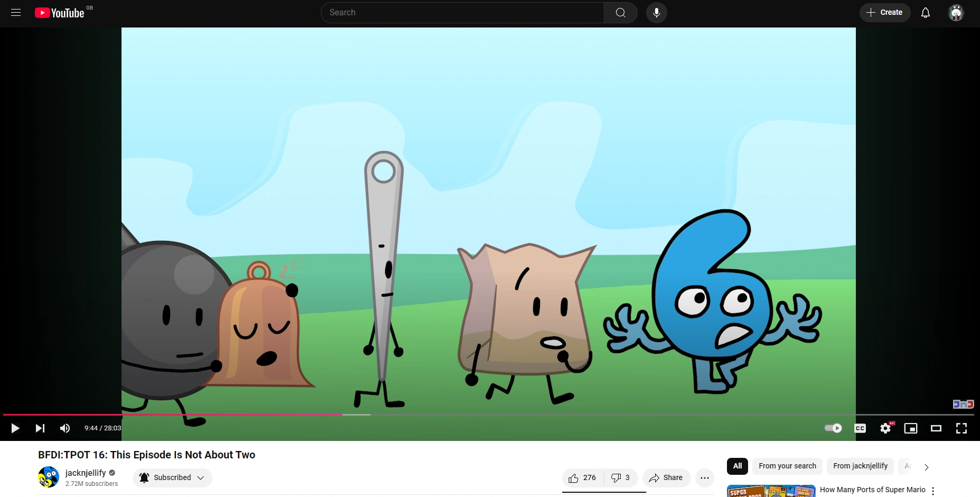Open YouTube notifications bell
This screenshot has width=980, height=497.
point(925,12)
